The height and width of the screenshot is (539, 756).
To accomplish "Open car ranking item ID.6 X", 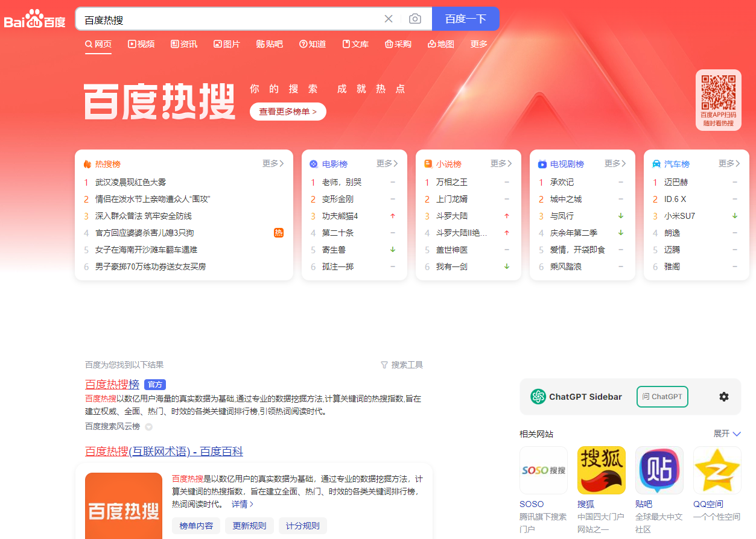I will [675, 199].
